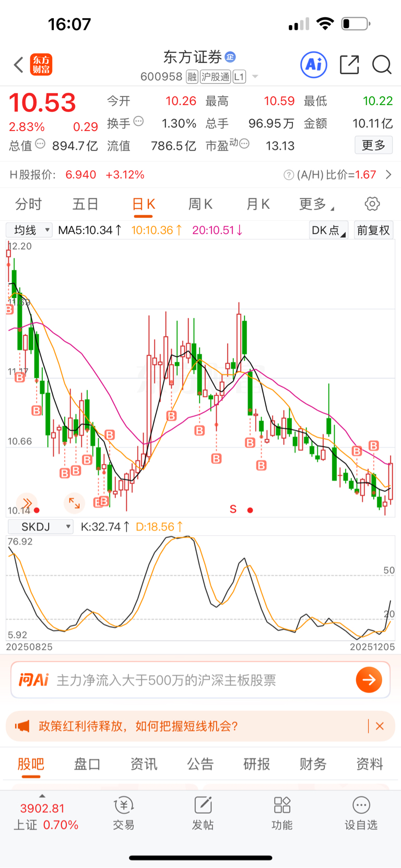This screenshot has height=868, width=401.
Task: Open the 资料 tab
Action: (x=370, y=765)
